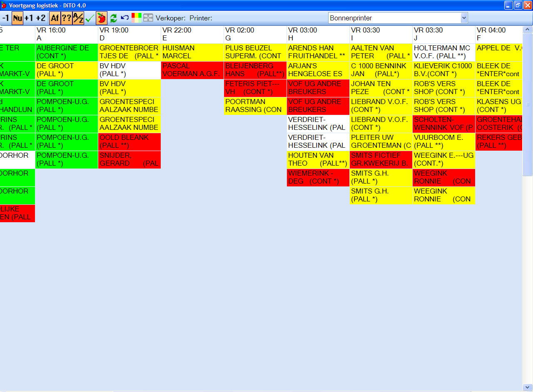Click the blue undo arrow icon
Screen dimensions: 533x392
[x=125, y=18]
